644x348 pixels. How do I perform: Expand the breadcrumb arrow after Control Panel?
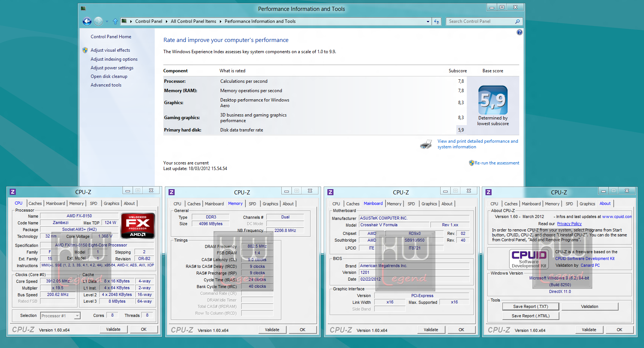(x=166, y=21)
